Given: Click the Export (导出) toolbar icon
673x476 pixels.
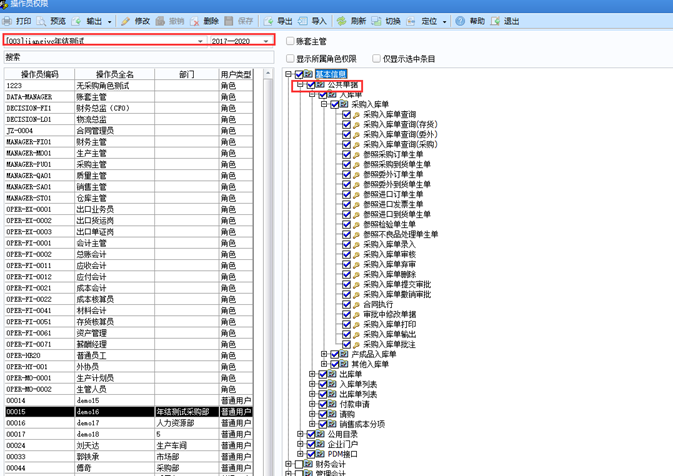Looking at the screenshot, I should pyautogui.click(x=268, y=21).
